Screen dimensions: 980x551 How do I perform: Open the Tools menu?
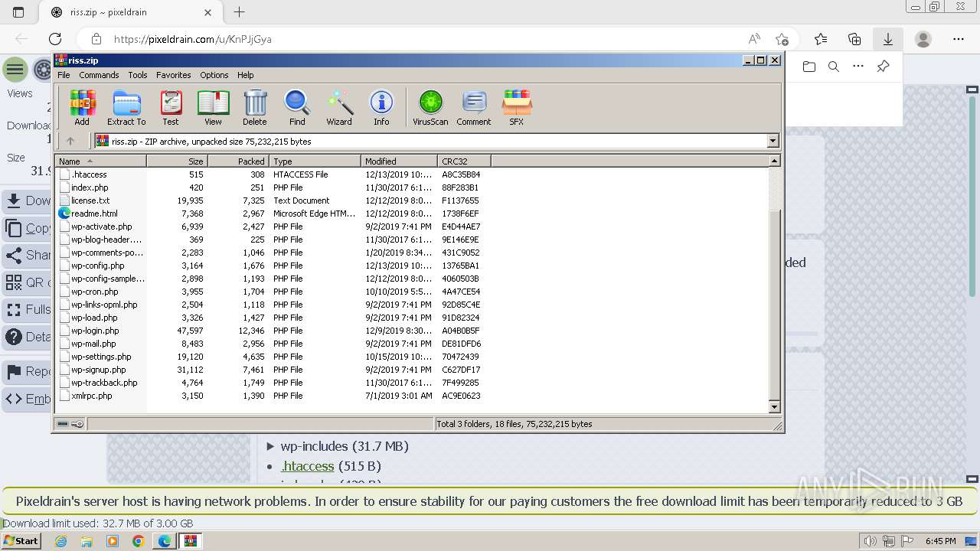(138, 75)
